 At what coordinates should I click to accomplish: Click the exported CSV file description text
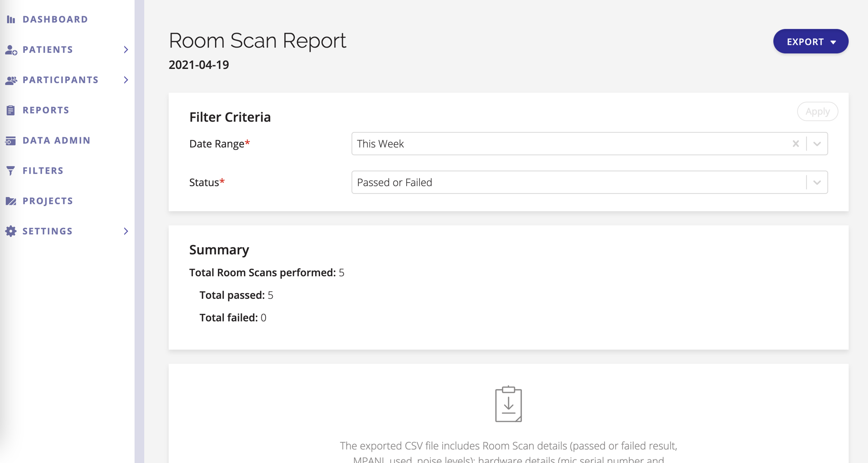(509, 452)
